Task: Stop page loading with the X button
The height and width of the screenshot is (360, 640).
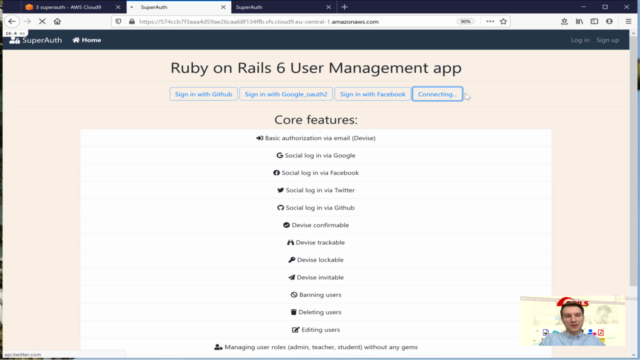Action: pyautogui.click(x=42, y=21)
